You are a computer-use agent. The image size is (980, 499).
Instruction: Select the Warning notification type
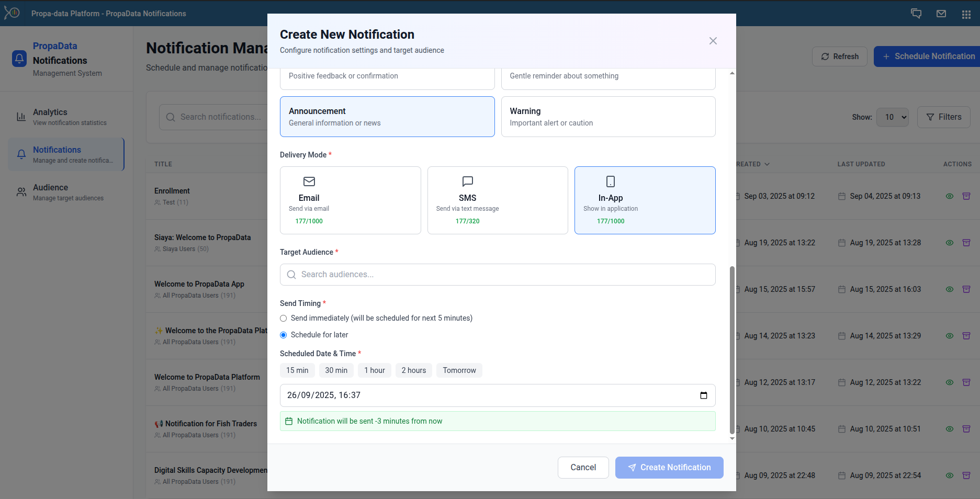(608, 116)
